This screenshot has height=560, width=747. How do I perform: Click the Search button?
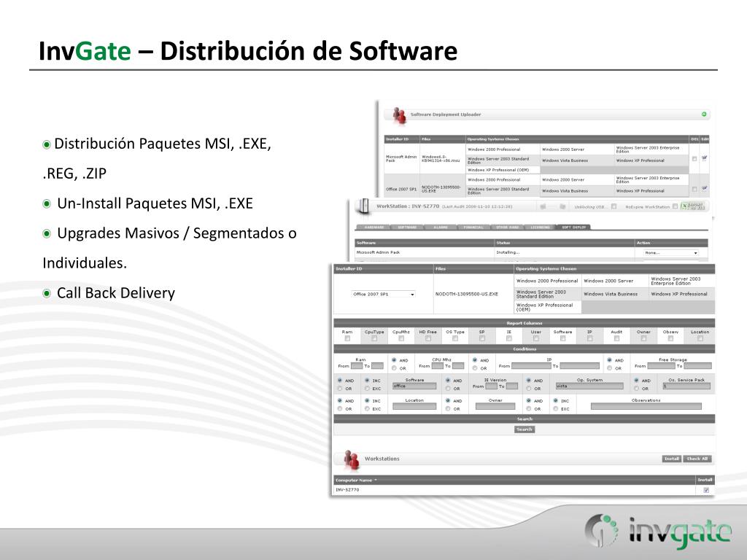525,429
